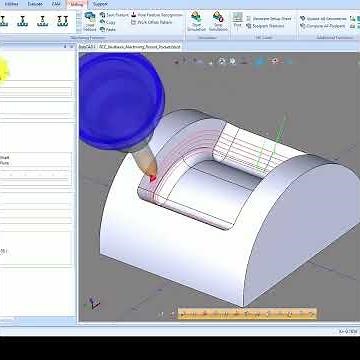The height and width of the screenshot is (360, 360).
Task: Click Hole Feature Recognition
Action: (157, 15)
